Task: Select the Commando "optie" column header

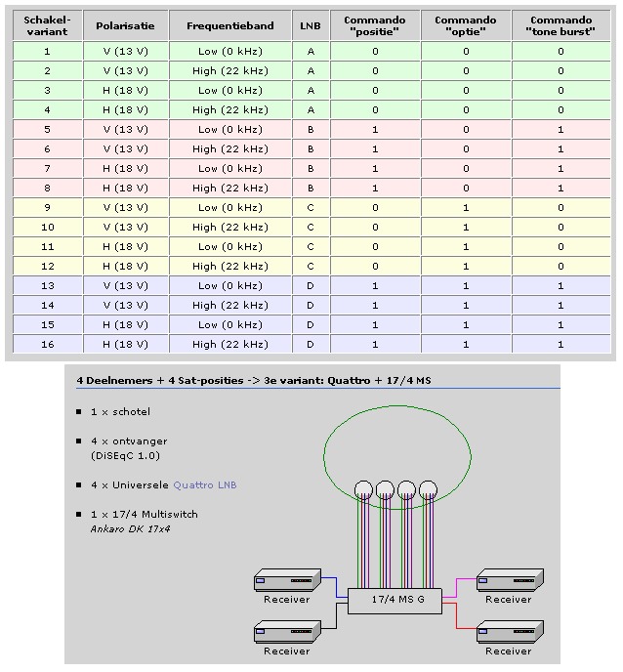Action: click(465, 25)
